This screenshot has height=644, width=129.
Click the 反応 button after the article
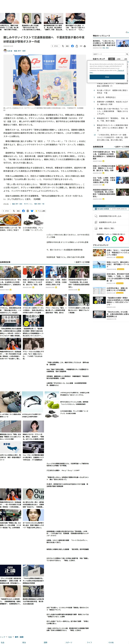18,211
